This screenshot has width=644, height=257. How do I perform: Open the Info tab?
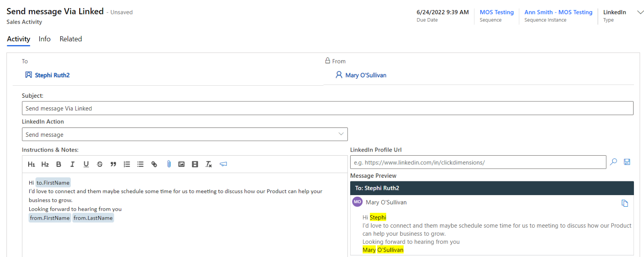45,39
